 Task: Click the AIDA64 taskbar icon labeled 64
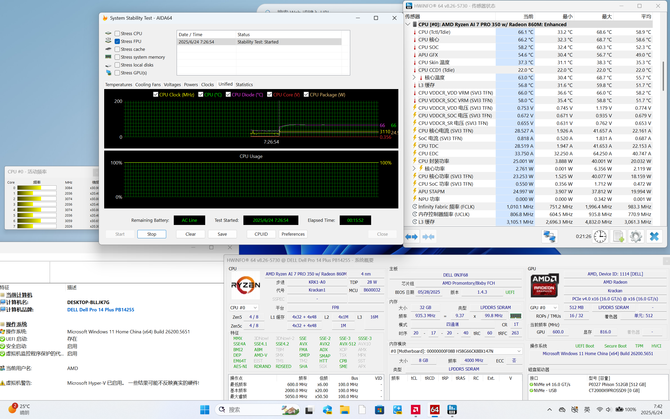coord(434,410)
